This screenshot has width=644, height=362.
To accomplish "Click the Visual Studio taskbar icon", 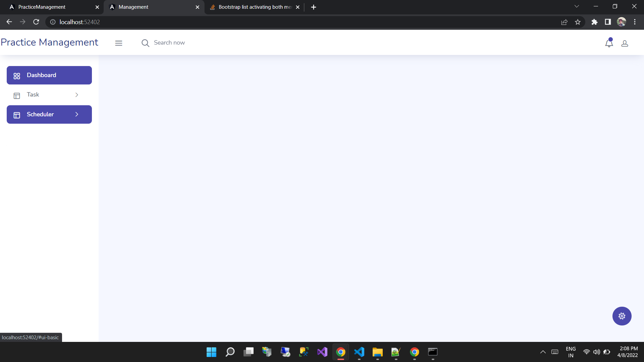I will [x=322, y=352].
